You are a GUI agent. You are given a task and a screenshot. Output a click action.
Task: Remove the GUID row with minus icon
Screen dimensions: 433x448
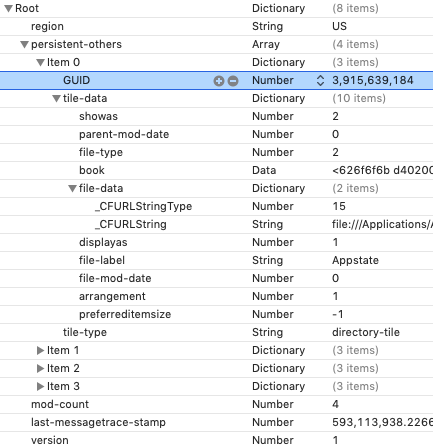233,81
